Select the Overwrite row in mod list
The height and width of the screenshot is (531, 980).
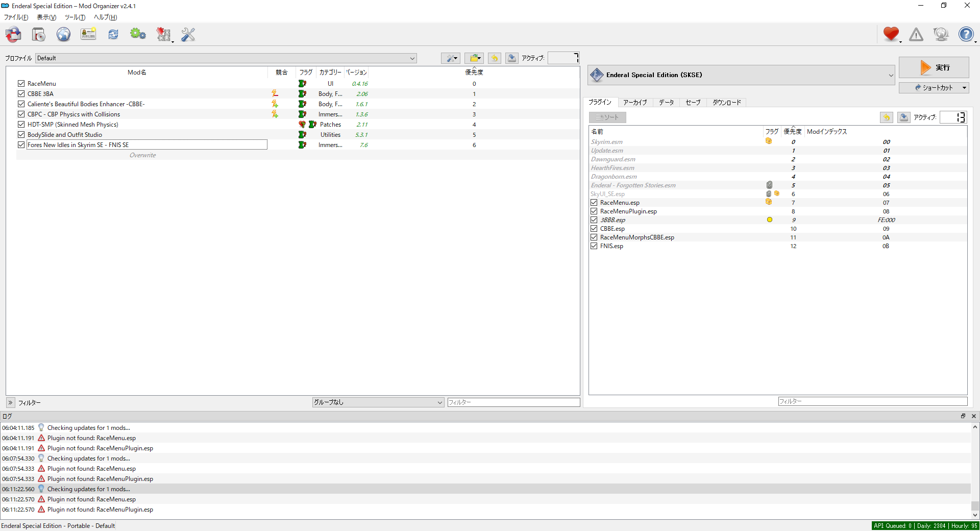click(298, 155)
